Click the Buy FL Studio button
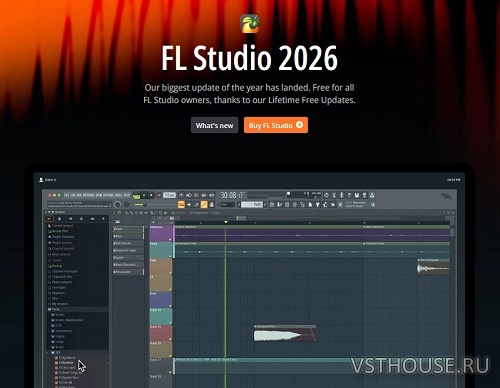Screen dimensions: 500x388 pos(276,125)
